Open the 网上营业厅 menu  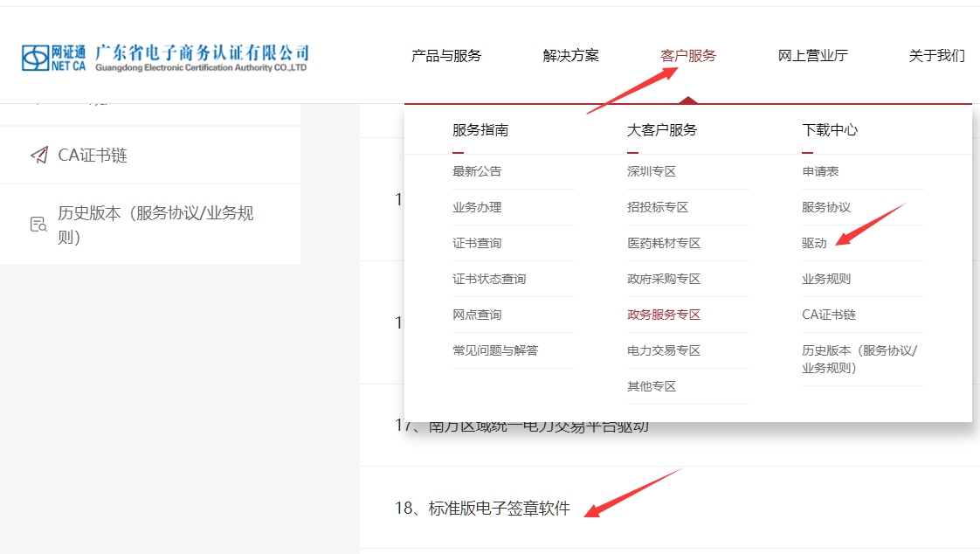coord(812,56)
